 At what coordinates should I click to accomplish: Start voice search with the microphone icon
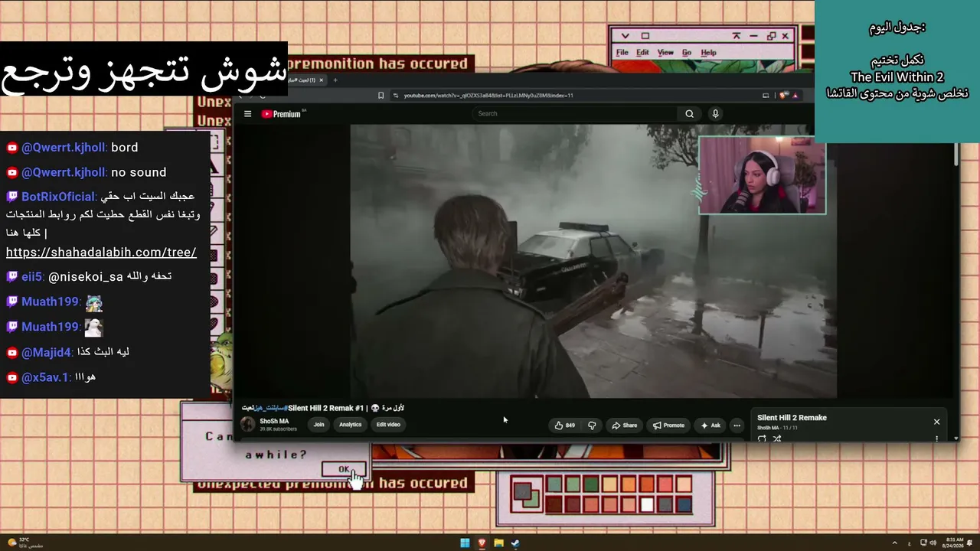(715, 114)
